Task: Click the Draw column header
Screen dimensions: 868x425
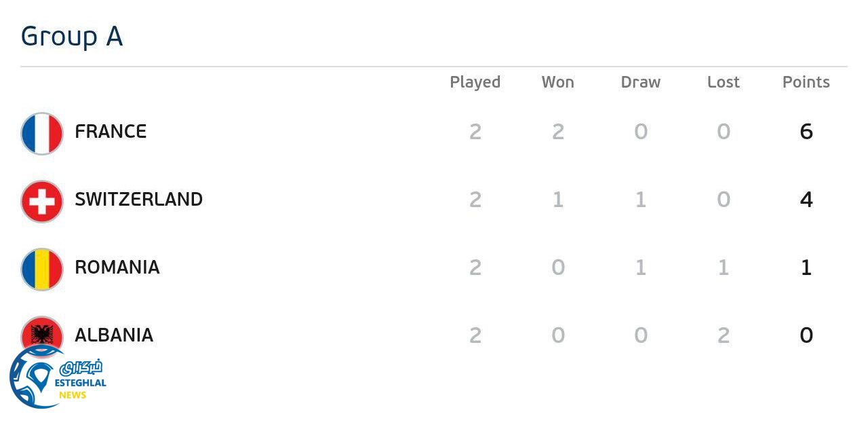Action: coord(640,82)
